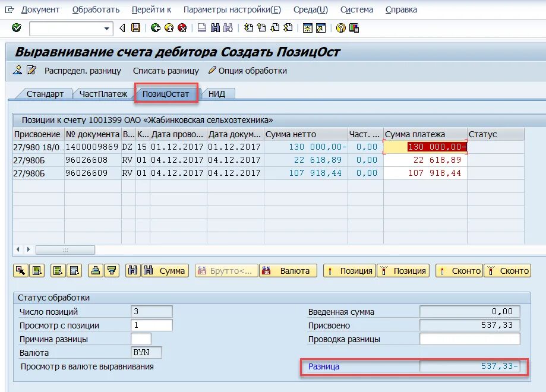Click the SAP menu icon left of Документ
The image size is (546, 392).
[x=10, y=10]
